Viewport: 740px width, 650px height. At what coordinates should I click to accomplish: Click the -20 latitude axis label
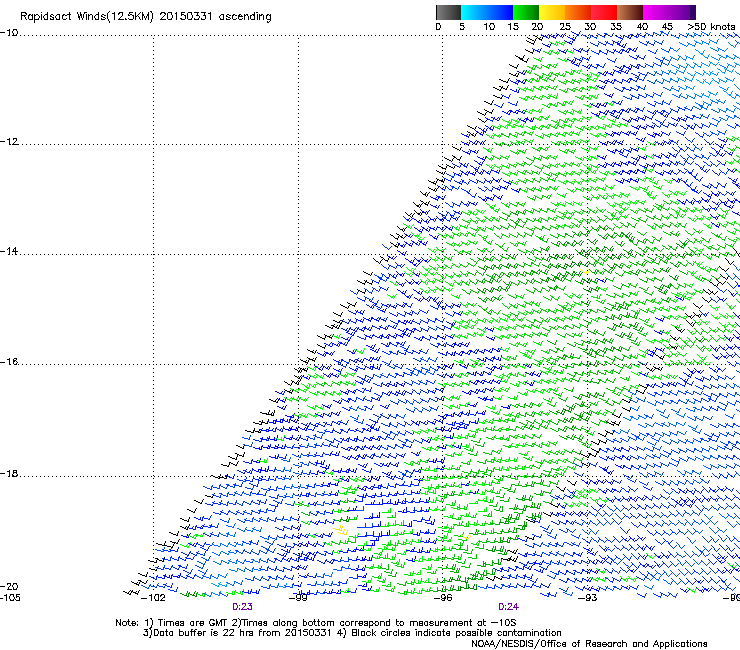tap(9, 587)
